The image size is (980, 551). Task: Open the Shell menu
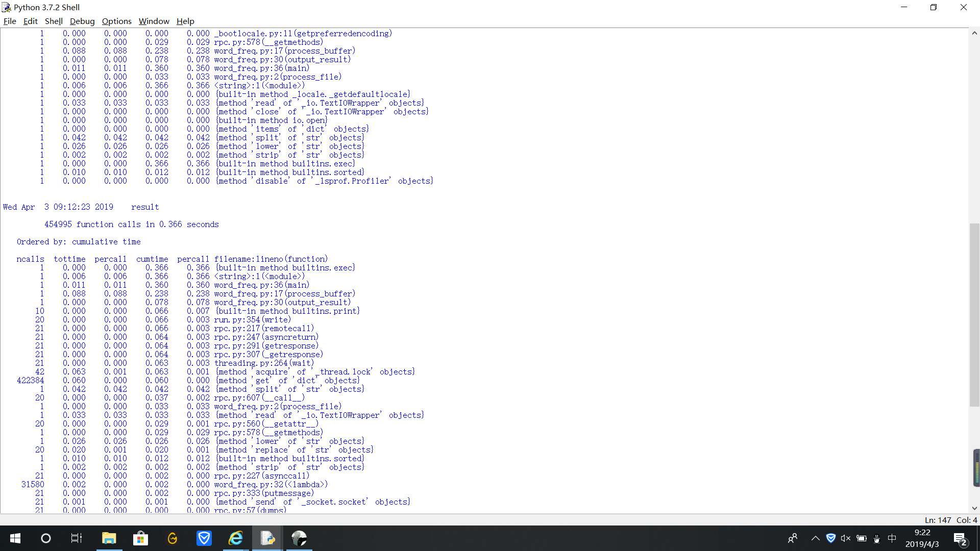tap(54, 21)
